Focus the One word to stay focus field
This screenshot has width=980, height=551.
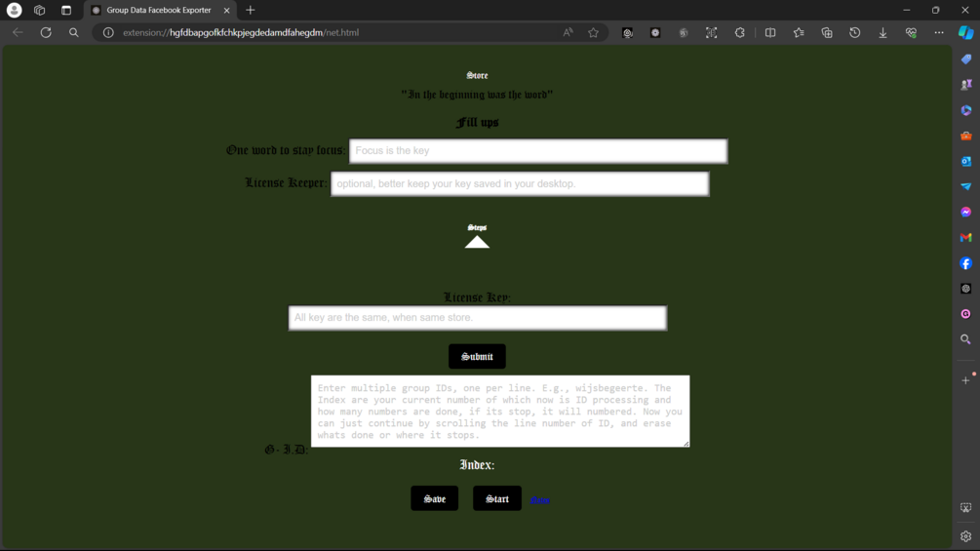(538, 150)
